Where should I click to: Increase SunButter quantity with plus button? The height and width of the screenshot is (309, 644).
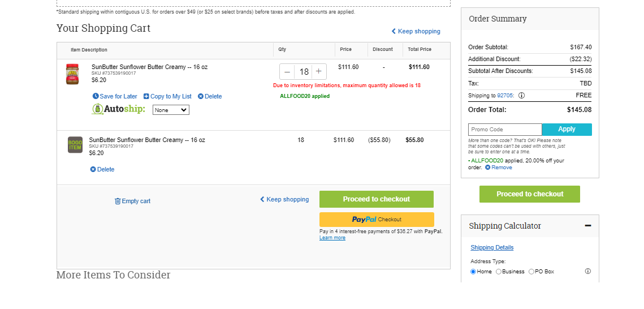click(318, 71)
